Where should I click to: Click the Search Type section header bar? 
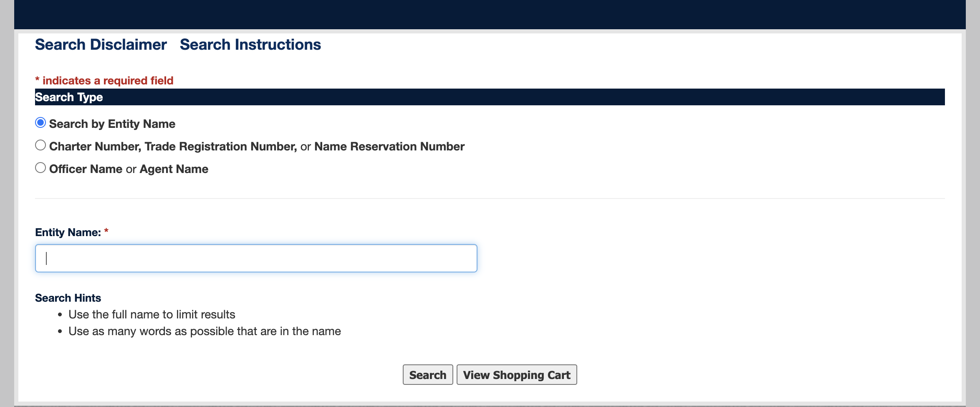coord(490,97)
